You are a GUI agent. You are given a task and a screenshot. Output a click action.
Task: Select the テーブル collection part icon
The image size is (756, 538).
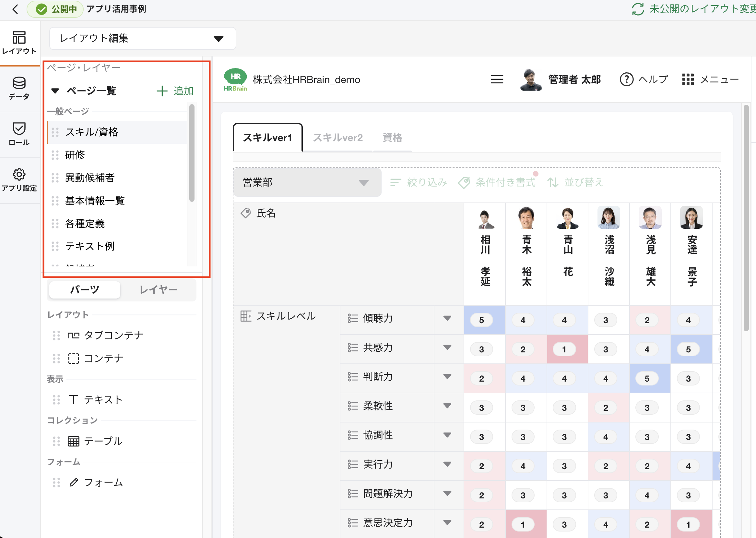point(74,441)
